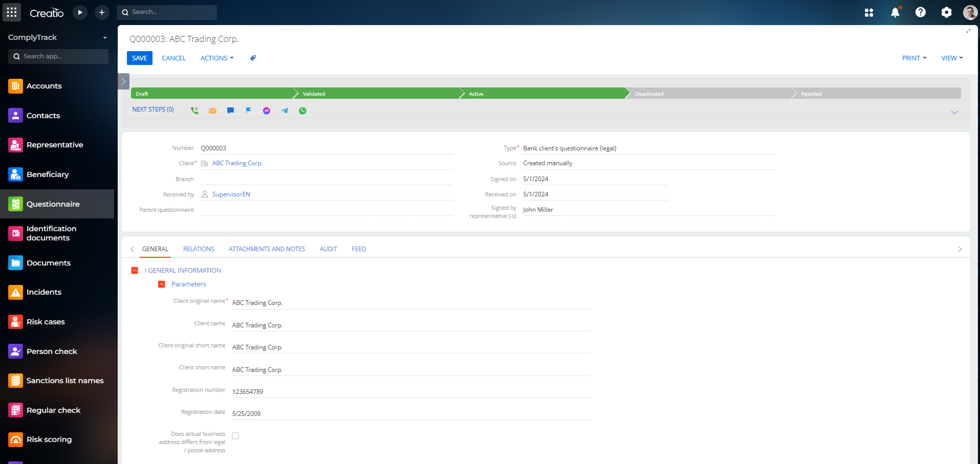Viewport: 980px width, 464px height.
Task: Open the SupervisorEN contact link
Action: (x=231, y=194)
